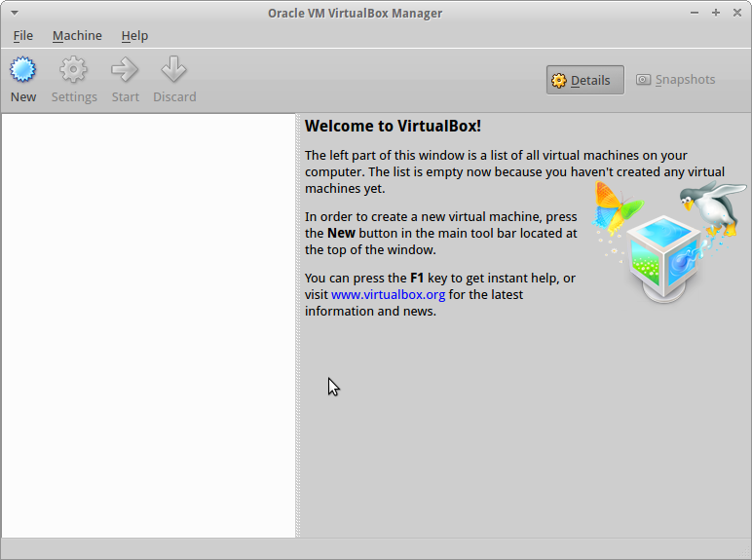Maximize the VirtualBox Manager window

point(716,13)
